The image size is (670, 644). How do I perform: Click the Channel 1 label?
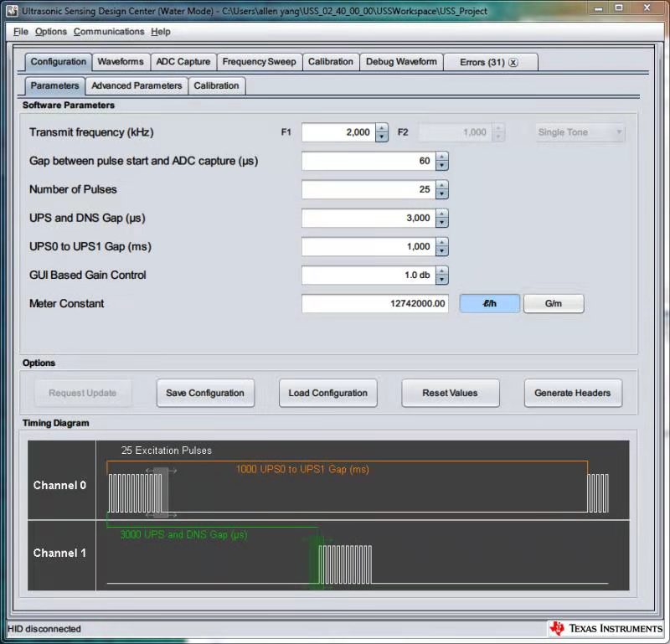59,553
